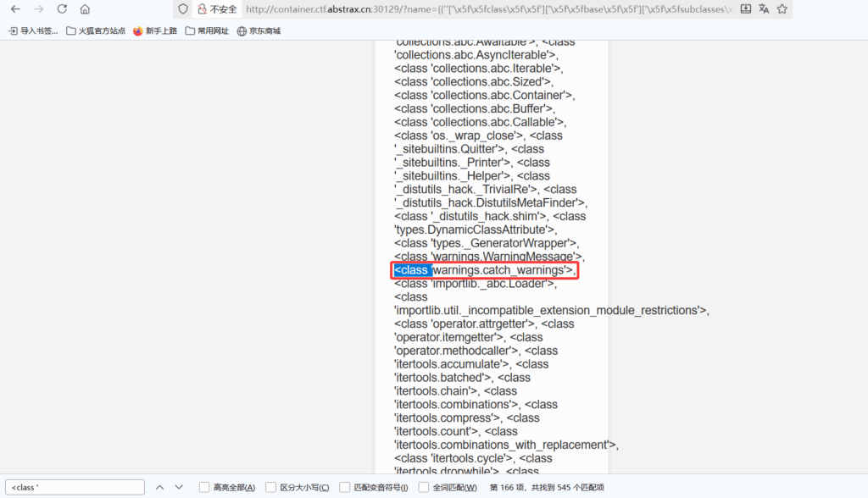Toggle the 匹配变音符号 diacritics checkbox
The width and height of the screenshot is (868, 498).
[x=345, y=487]
